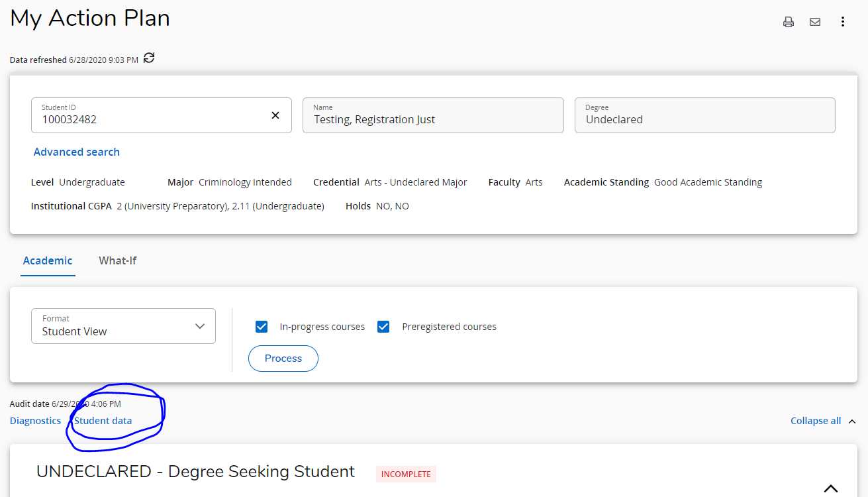Click the print icon
The image size is (868, 497).
point(788,22)
